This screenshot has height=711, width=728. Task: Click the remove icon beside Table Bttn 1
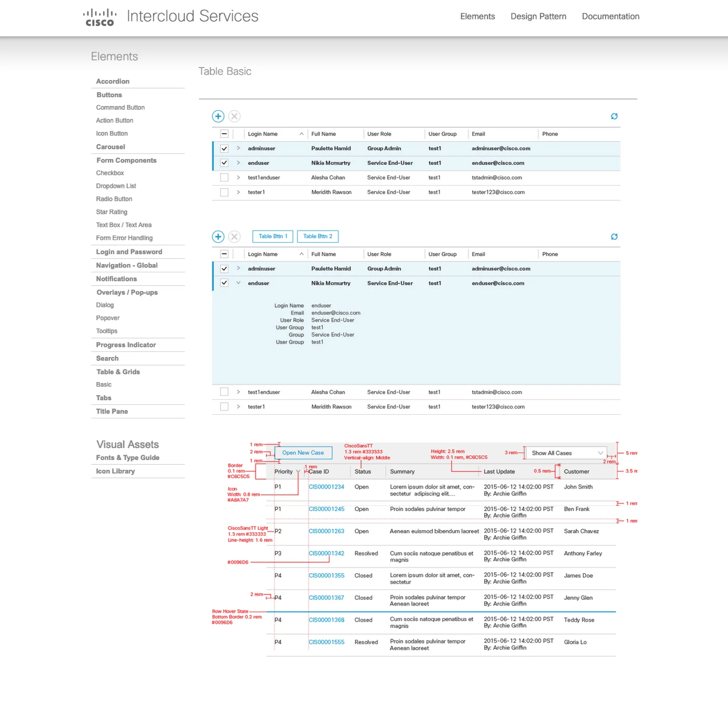pyautogui.click(x=235, y=237)
